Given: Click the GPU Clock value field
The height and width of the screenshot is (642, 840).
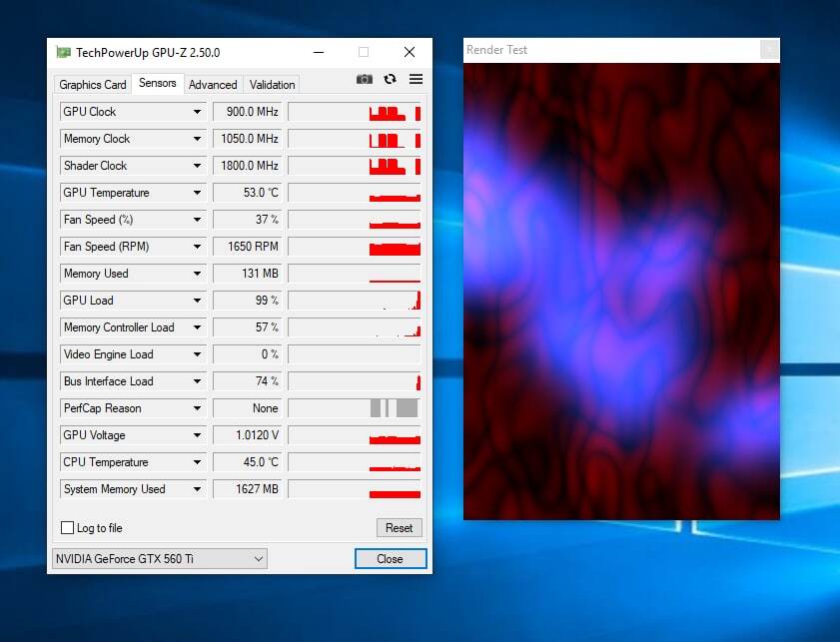Looking at the screenshot, I should pos(248,112).
